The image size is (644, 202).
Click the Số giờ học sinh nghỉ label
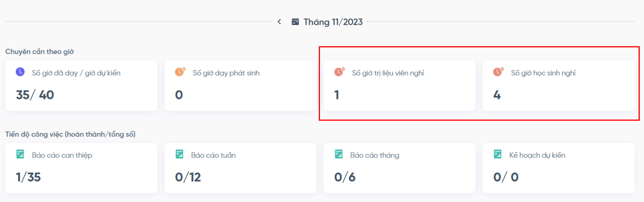point(543,73)
